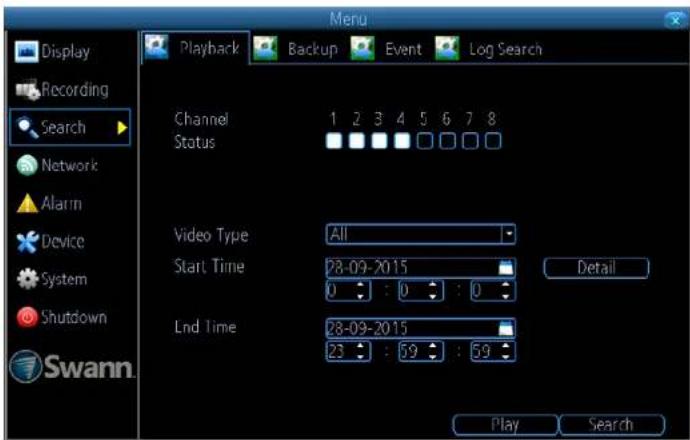Click the Backup tab icon
Image resolution: width=690 pixels, height=440 pixels.
[x=265, y=48]
